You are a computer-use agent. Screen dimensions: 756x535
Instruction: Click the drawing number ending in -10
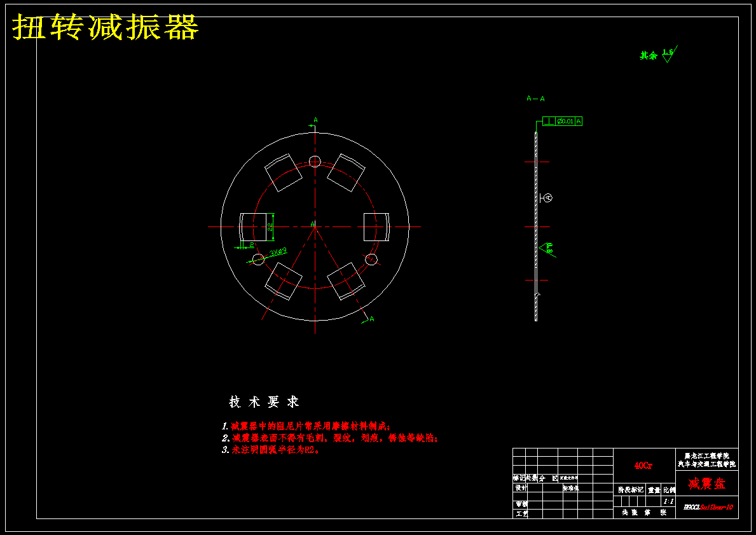(x=709, y=507)
